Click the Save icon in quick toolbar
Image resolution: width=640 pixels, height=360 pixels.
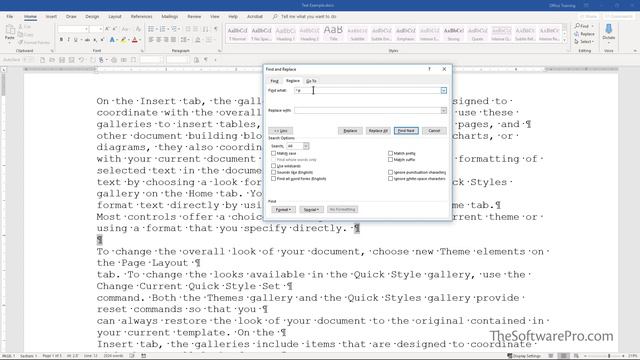62,60
